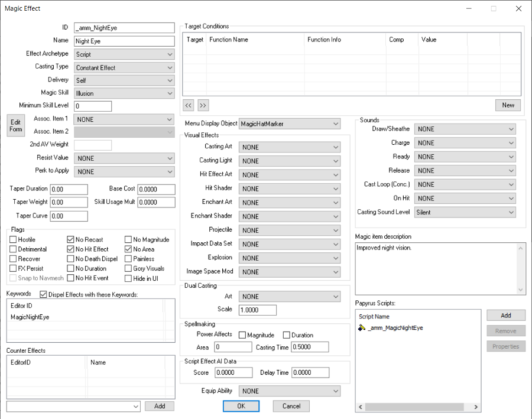This screenshot has width=532, height=419.
Task: Open the Equip Ability dropdown
Action: click(290, 391)
